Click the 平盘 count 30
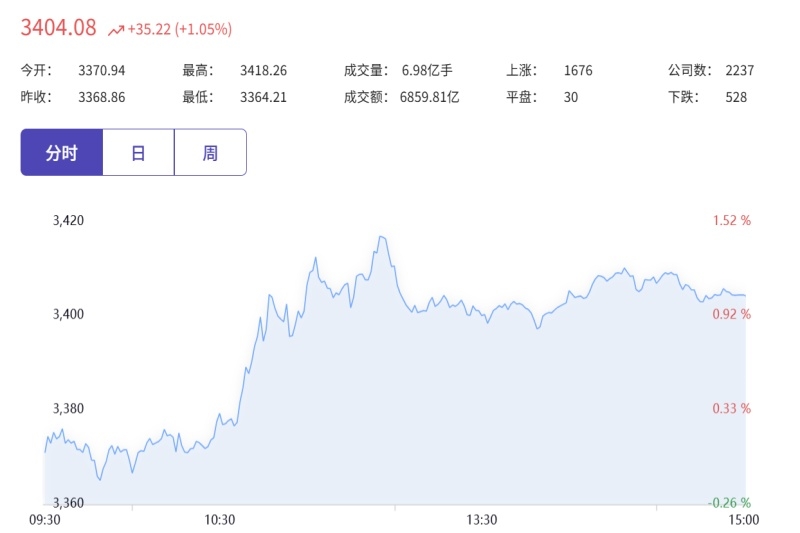This screenshot has width=800, height=533. [x=571, y=97]
